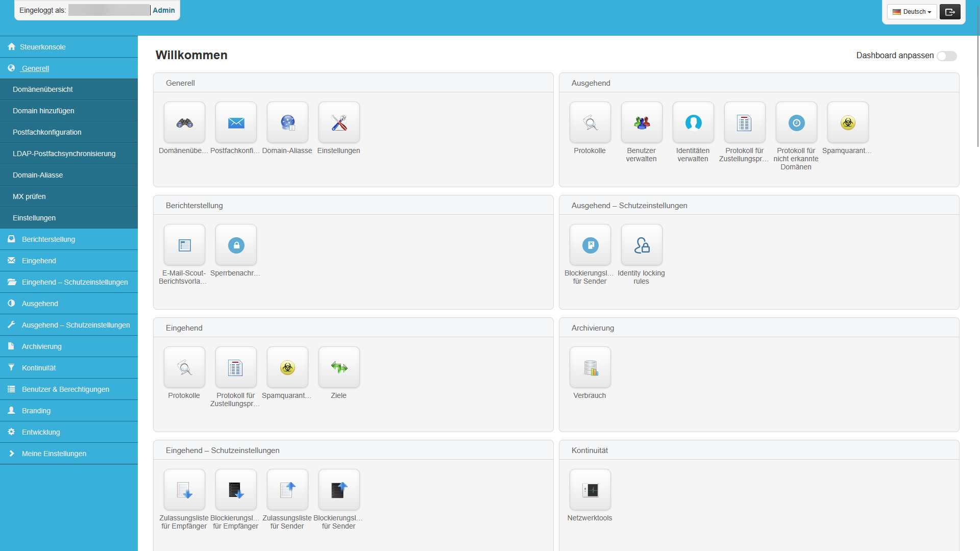Open Domain hinzufügen from the sidebar
Viewport: 980px width, 551px height.
(x=44, y=110)
